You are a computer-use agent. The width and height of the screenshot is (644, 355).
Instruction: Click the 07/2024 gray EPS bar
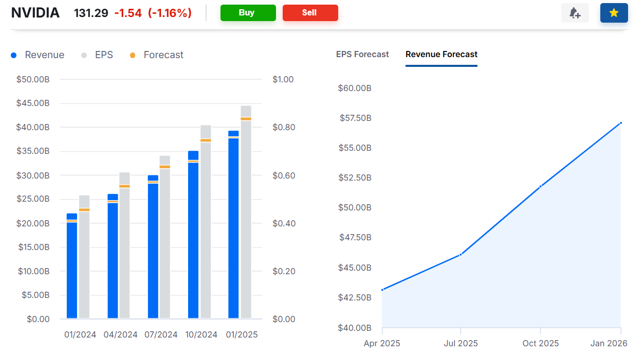[x=165, y=237]
